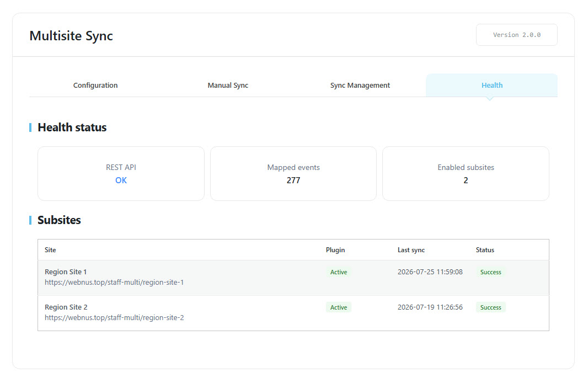The width and height of the screenshot is (588, 383).
Task: Click Success badge for Region Site 2
Action: [x=490, y=307]
